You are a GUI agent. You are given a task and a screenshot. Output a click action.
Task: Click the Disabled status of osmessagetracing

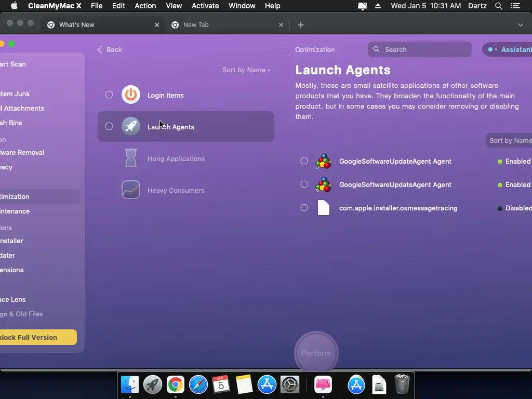pos(515,208)
